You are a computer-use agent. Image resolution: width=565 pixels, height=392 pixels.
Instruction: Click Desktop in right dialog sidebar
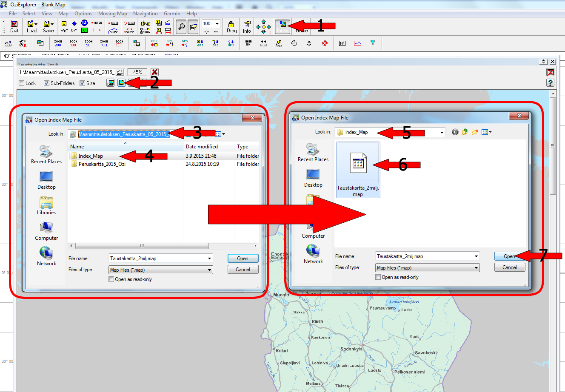(313, 178)
